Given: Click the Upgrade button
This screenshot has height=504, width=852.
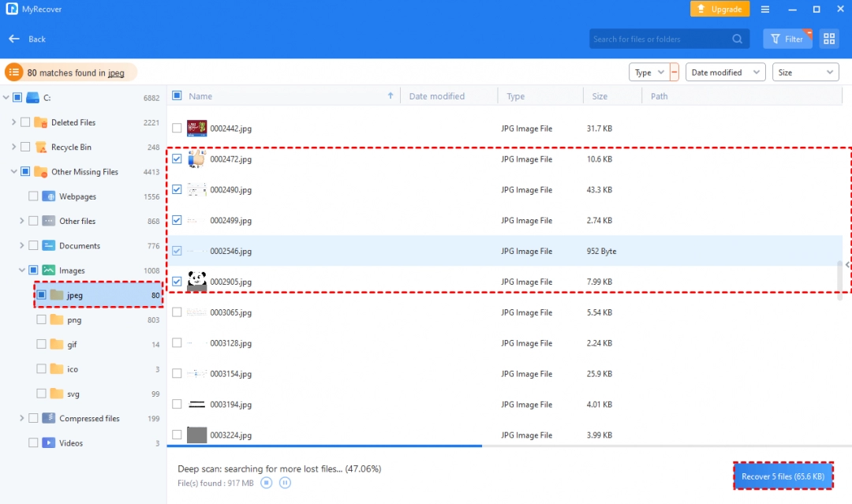Looking at the screenshot, I should click(719, 9).
